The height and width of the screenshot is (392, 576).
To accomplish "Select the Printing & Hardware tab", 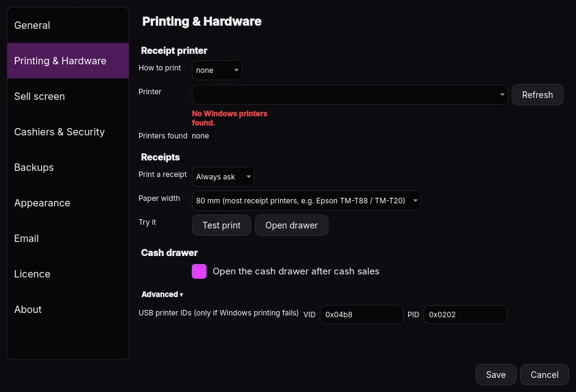I will 68,61.
